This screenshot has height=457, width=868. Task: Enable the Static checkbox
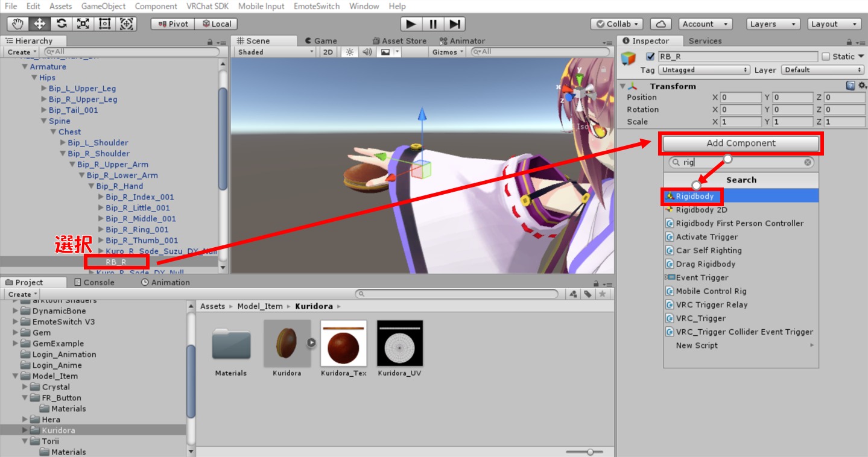[x=826, y=57]
